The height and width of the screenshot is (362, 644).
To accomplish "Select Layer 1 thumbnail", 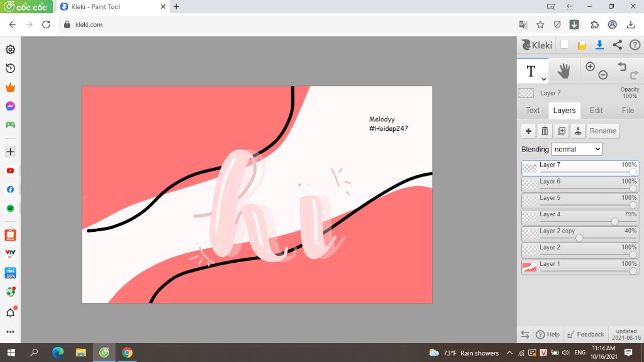I will coord(529,267).
